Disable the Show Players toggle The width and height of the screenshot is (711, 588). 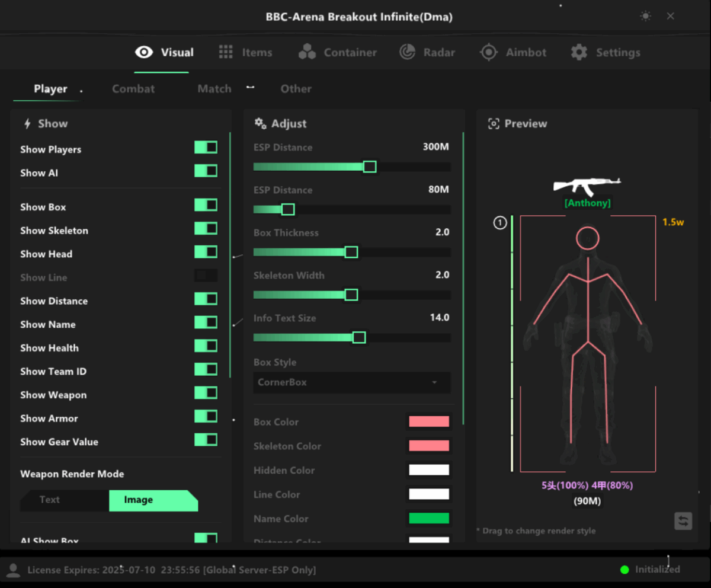(x=206, y=147)
